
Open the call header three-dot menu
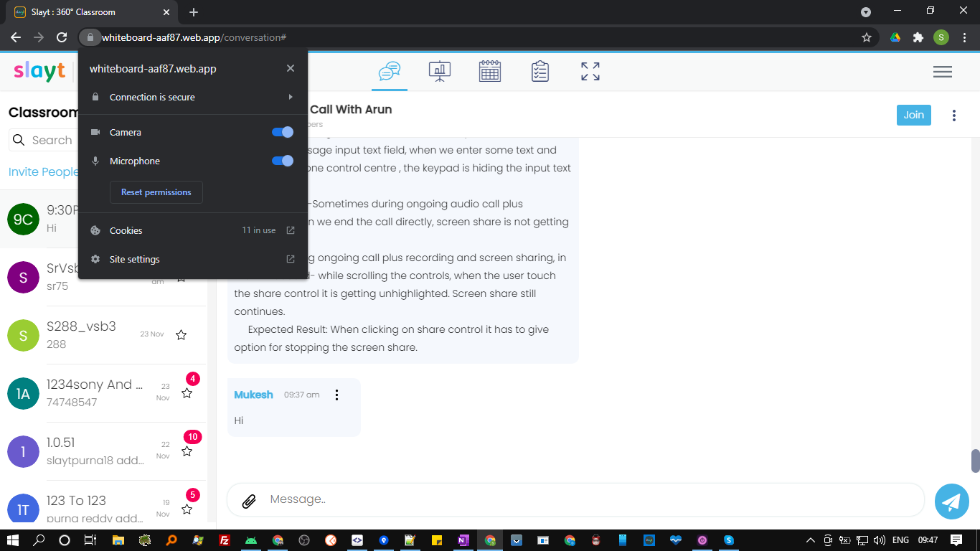(954, 116)
